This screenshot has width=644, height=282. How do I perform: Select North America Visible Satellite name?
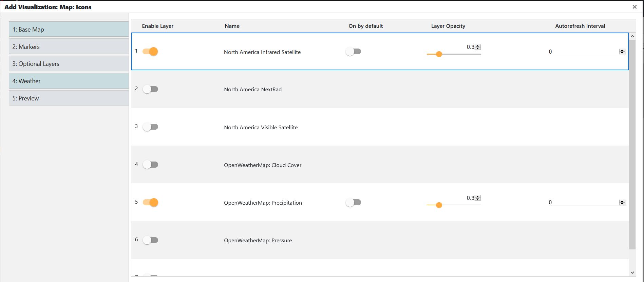(261, 127)
